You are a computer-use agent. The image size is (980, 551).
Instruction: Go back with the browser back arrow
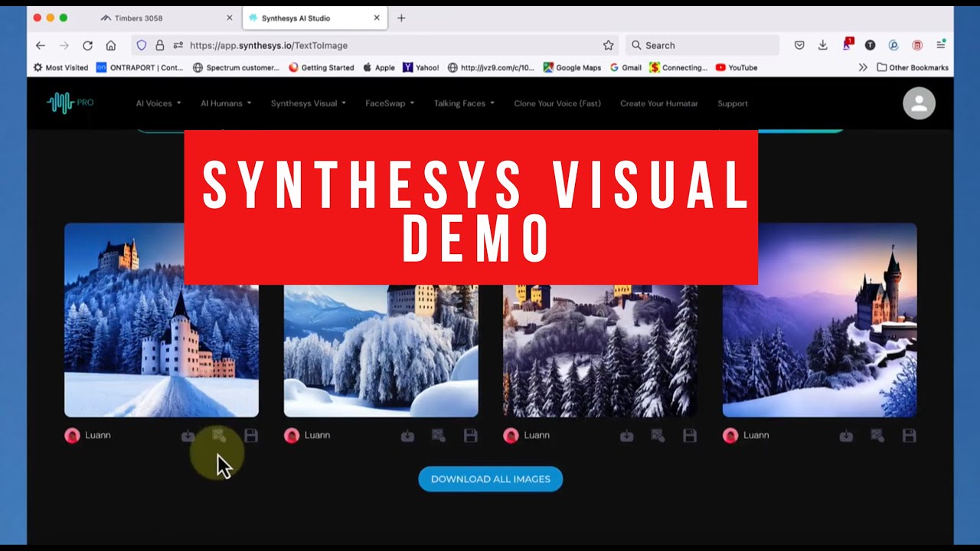click(x=41, y=45)
